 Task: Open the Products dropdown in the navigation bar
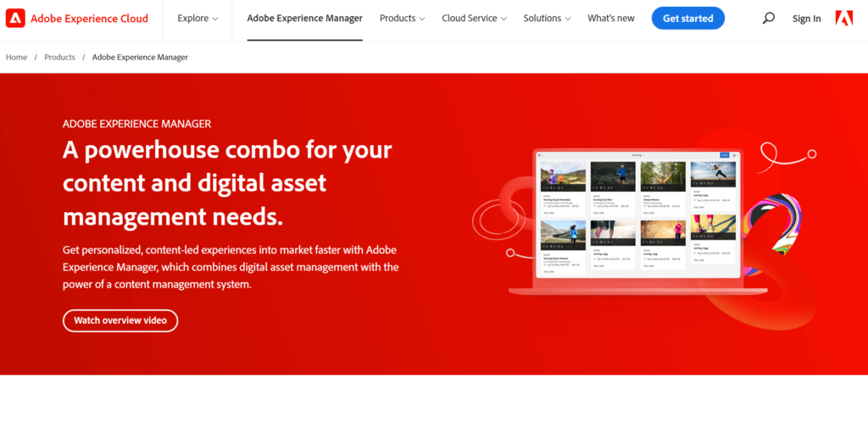[x=403, y=18]
